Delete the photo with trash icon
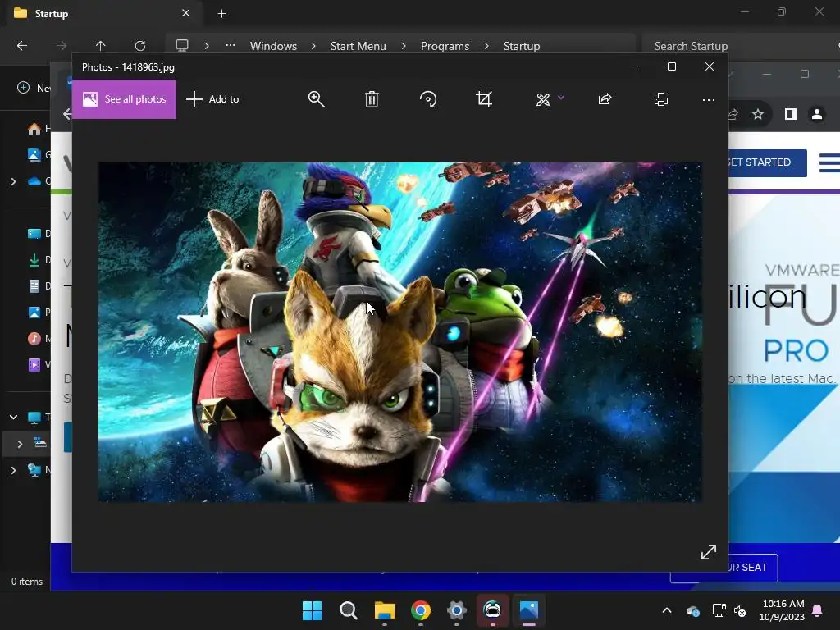 (372, 99)
